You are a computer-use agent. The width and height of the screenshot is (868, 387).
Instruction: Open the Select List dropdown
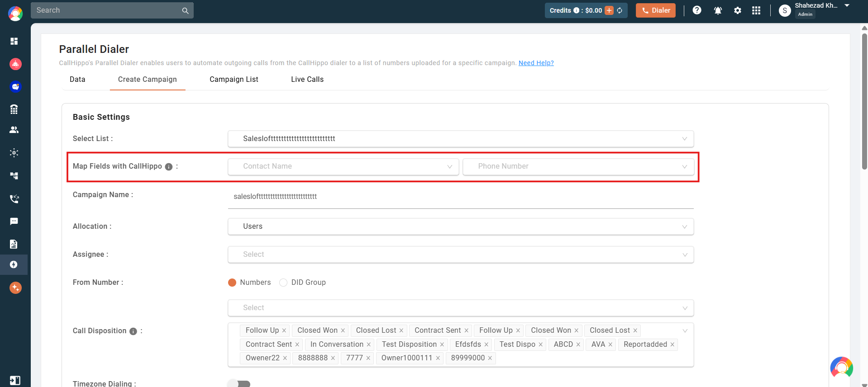point(461,139)
